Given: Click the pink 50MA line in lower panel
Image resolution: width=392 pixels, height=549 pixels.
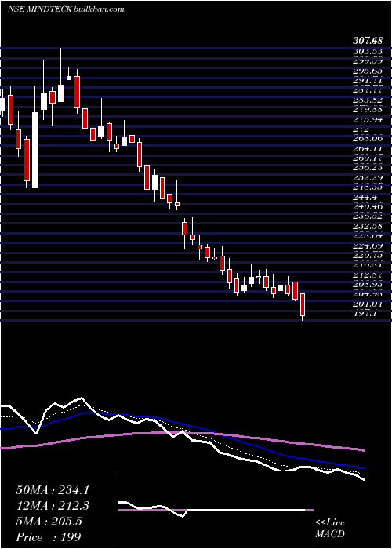Looking at the screenshot, I should pyautogui.click(x=182, y=434).
